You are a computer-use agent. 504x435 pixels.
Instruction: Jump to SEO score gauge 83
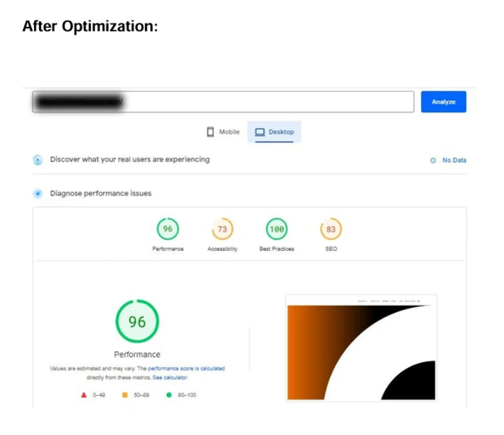pos(331,229)
